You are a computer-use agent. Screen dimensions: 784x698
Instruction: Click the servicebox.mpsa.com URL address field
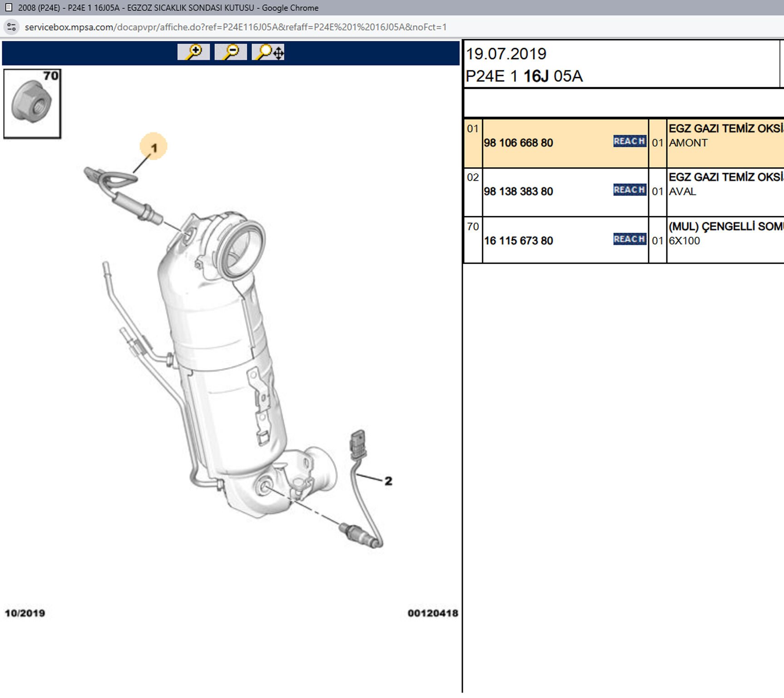235,27
